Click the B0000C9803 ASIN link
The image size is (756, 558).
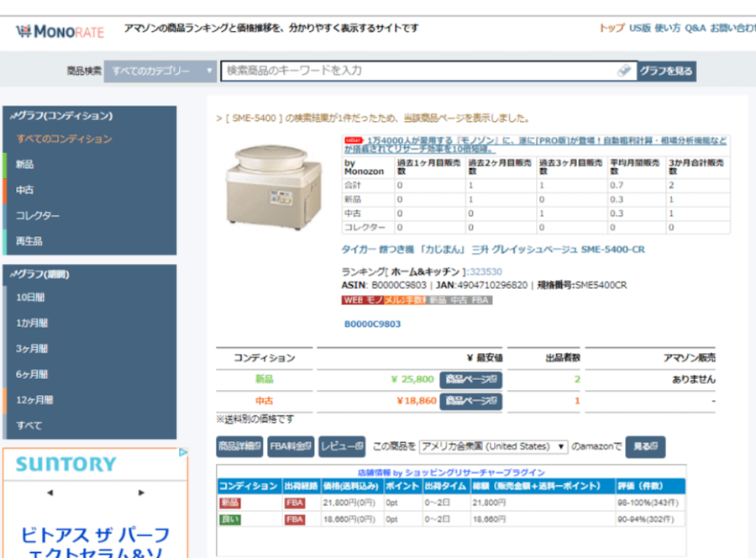(x=372, y=324)
